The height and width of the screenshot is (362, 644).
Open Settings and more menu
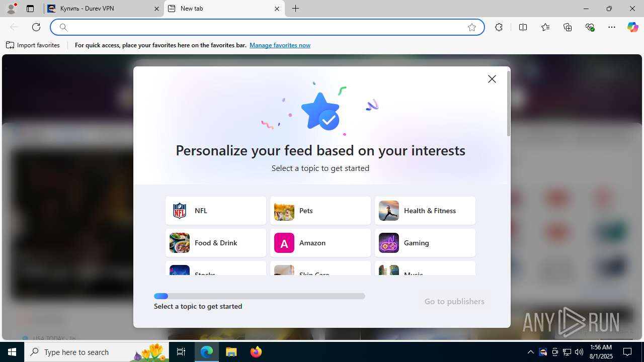[612, 27]
